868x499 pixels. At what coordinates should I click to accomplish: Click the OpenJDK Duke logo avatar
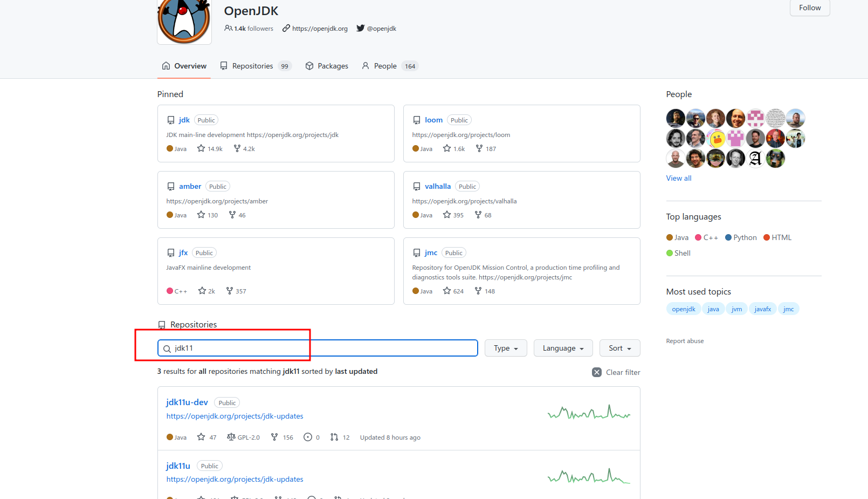pos(184,22)
